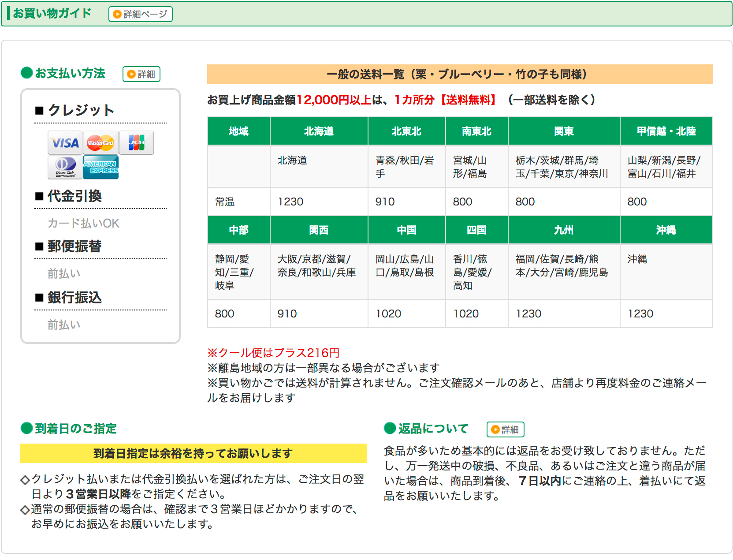733x560 pixels.
Task: Click the 四国 fee 1020 cell
Action: (476, 314)
